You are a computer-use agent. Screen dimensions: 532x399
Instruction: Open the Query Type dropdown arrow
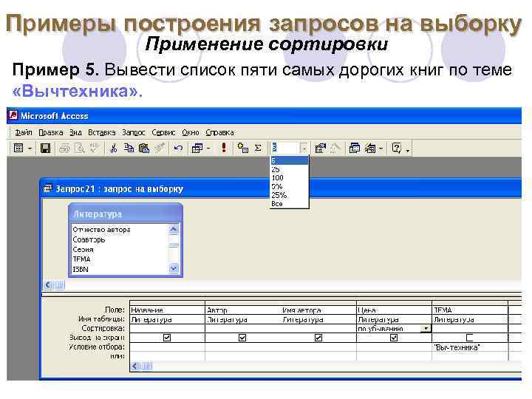pyautogui.click(x=208, y=149)
